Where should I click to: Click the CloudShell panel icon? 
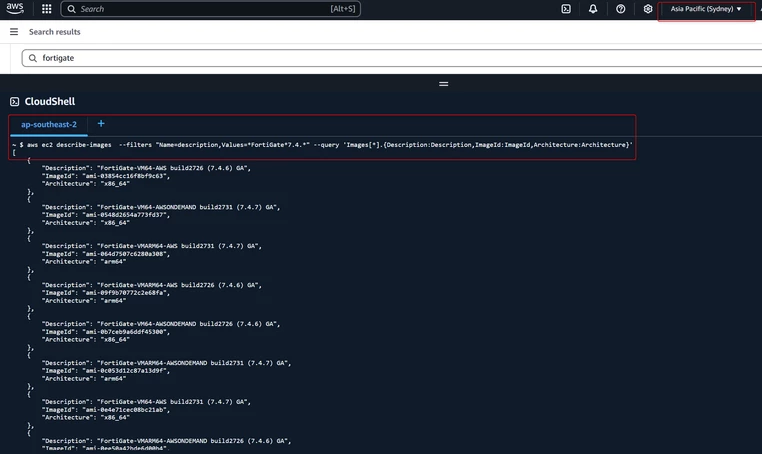pos(15,102)
